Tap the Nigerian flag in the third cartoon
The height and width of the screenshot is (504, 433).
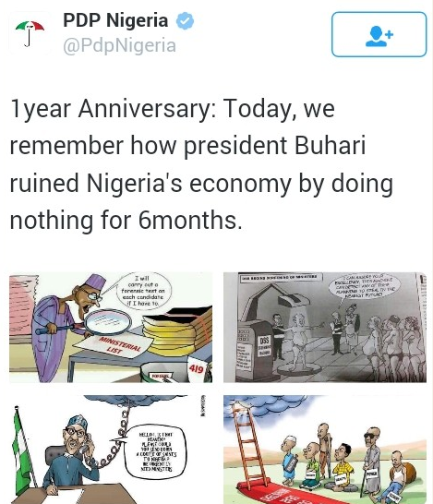click(x=21, y=451)
